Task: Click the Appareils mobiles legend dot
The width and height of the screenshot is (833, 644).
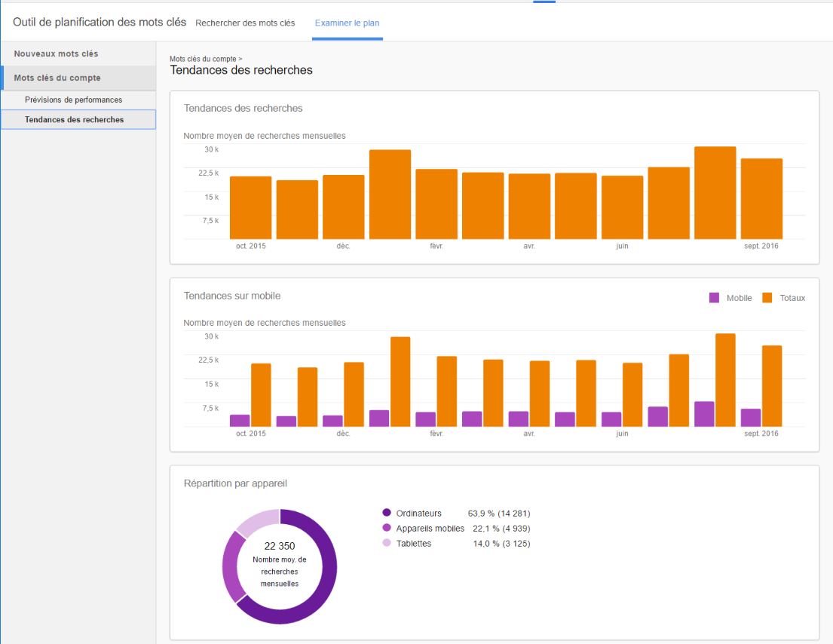Action: click(387, 528)
